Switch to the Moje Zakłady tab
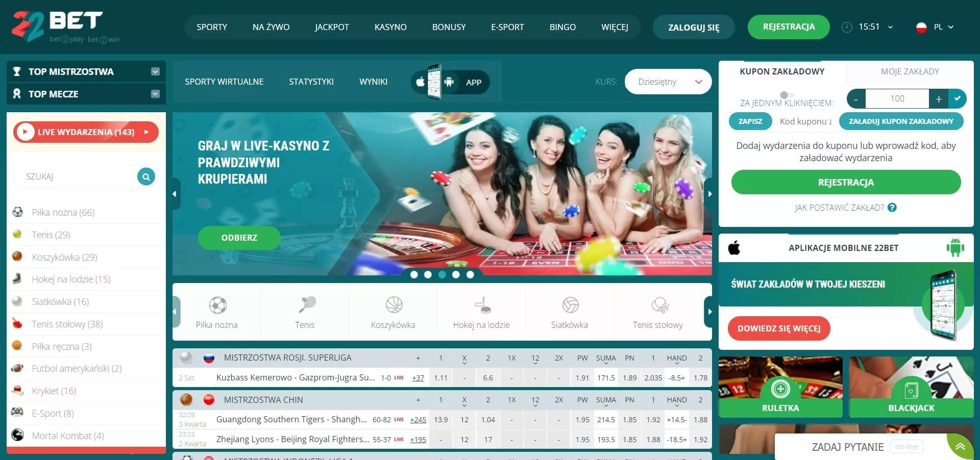The image size is (980, 460). [910, 71]
